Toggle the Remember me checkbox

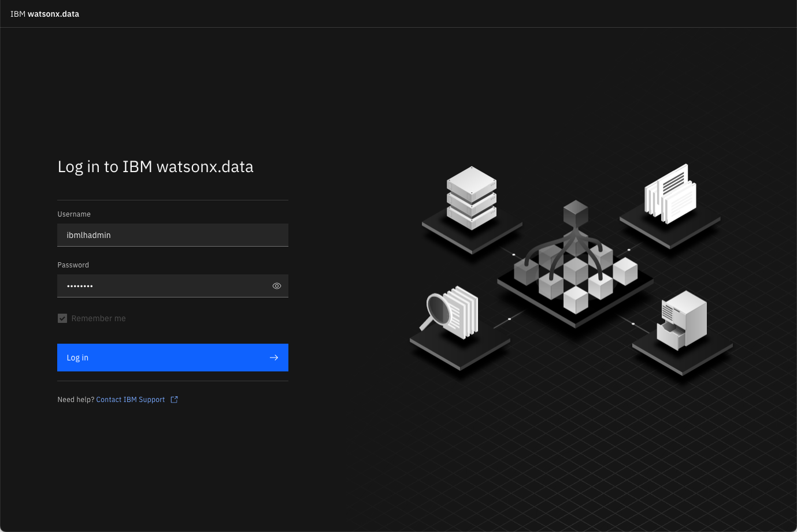coord(62,318)
